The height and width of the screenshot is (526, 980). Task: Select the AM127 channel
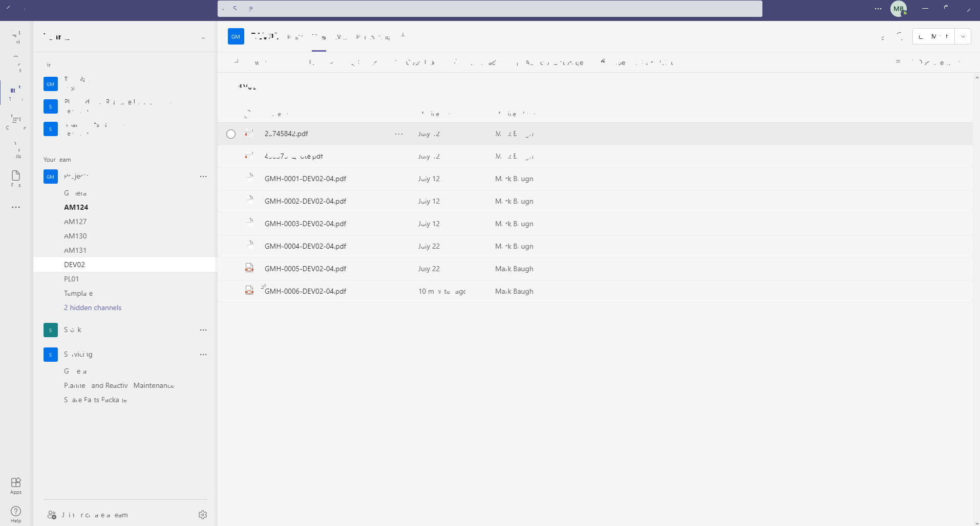coord(75,221)
